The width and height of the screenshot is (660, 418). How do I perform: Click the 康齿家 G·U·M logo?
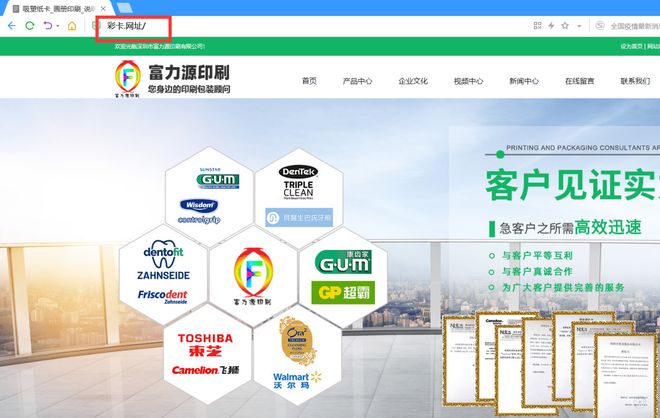tap(343, 262)
